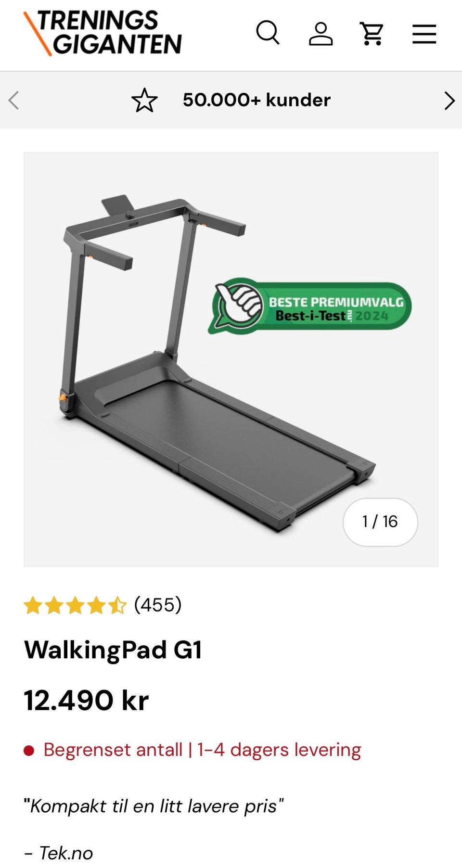Click the 1 / 16 image counter
The width and height of the screenshot is (462, 868).
(x=380, y=522)
